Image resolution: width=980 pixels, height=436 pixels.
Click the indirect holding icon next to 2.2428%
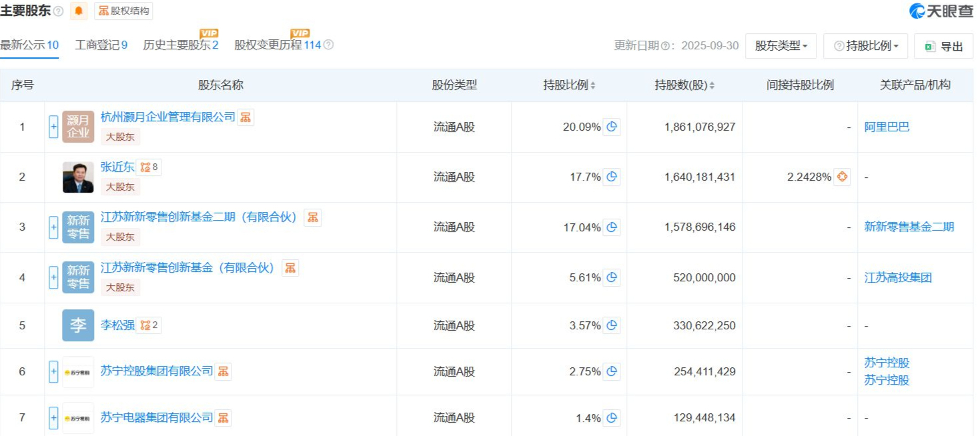coord(842,177)
